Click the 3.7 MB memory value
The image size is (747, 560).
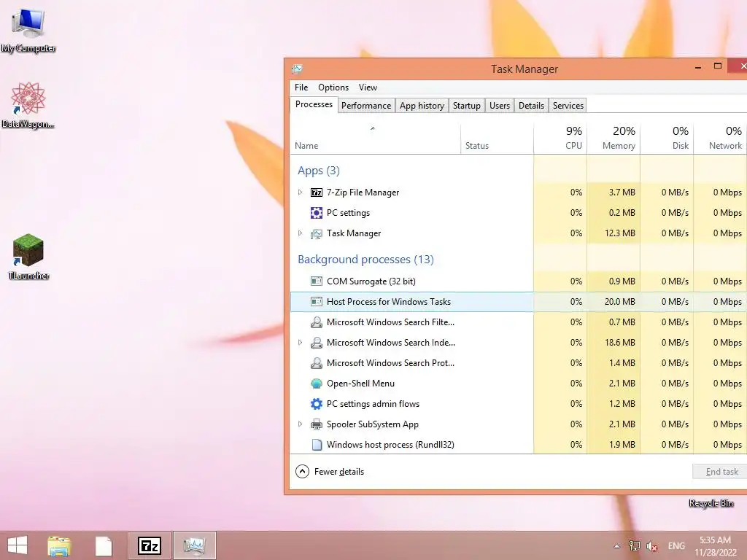(x=622, y=192)
